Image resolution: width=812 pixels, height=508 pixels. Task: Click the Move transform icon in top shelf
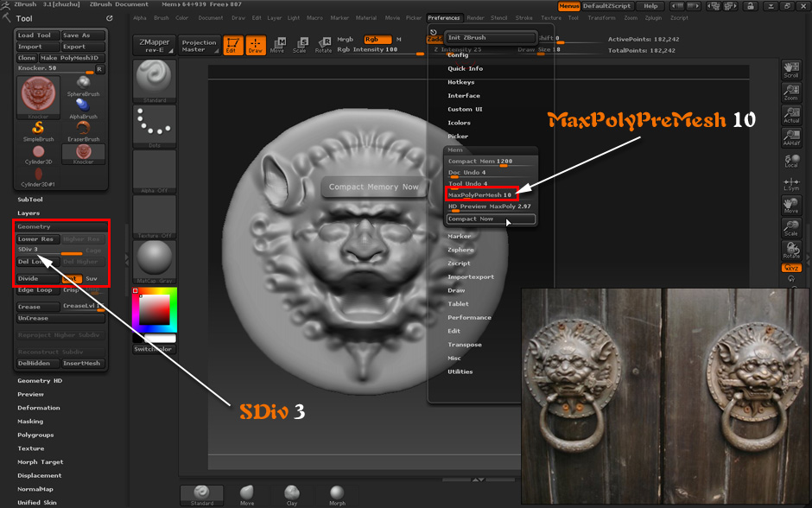pos(278,45)
